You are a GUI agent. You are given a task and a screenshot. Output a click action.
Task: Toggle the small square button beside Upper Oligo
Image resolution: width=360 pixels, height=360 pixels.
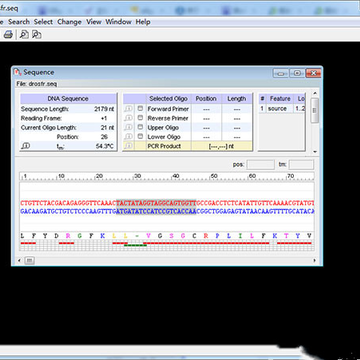(140, 127)
